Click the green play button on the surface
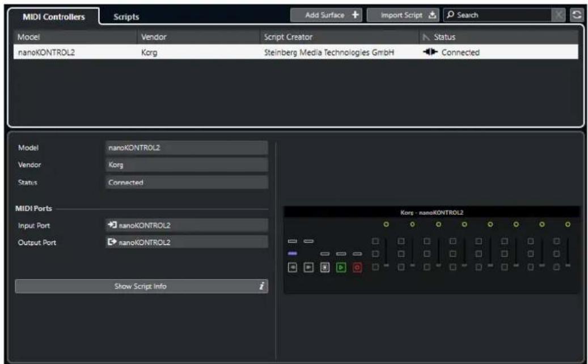Viewport: 588px width, 364px height. pos(341,267)
